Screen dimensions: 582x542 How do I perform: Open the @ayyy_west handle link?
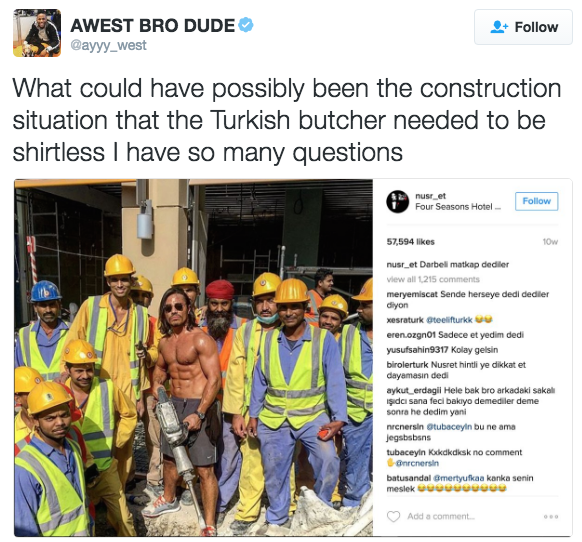108,45
